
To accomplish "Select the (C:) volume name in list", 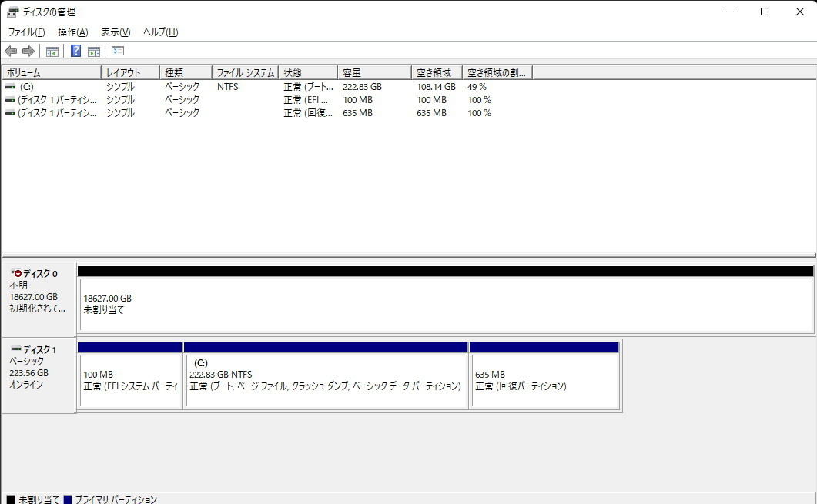I will click(27, 87).
